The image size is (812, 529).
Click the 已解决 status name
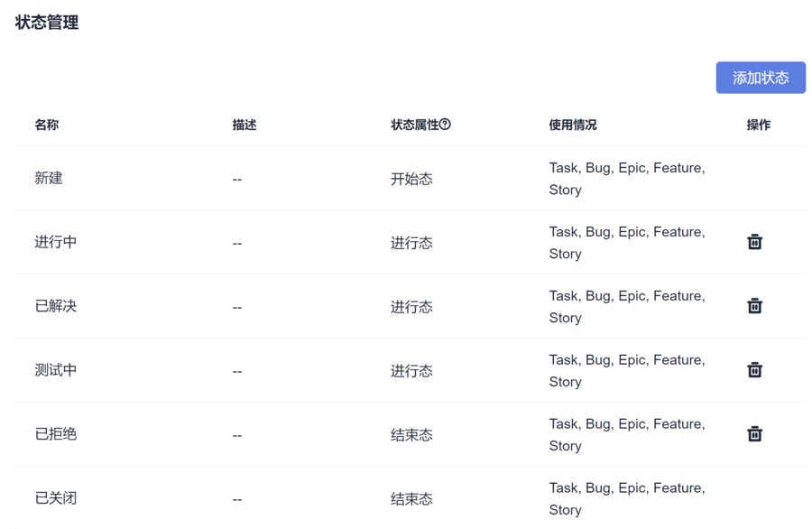(x=56, y=307)
